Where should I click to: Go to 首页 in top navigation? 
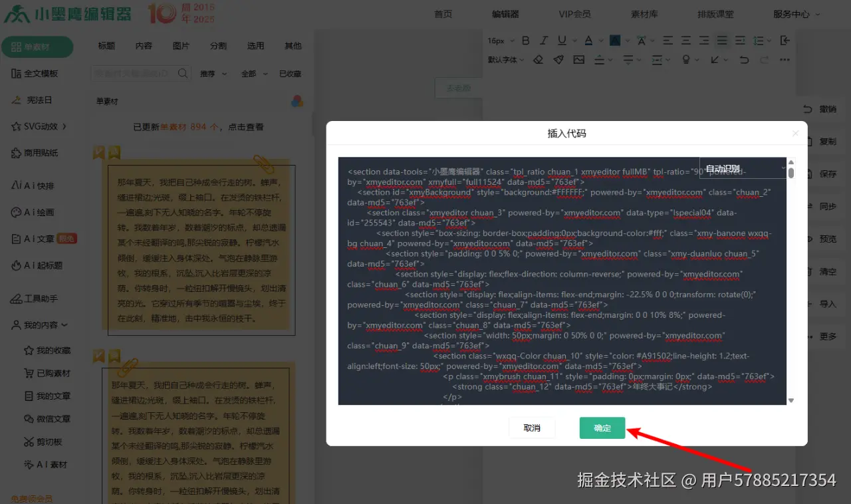pos(443,14)
